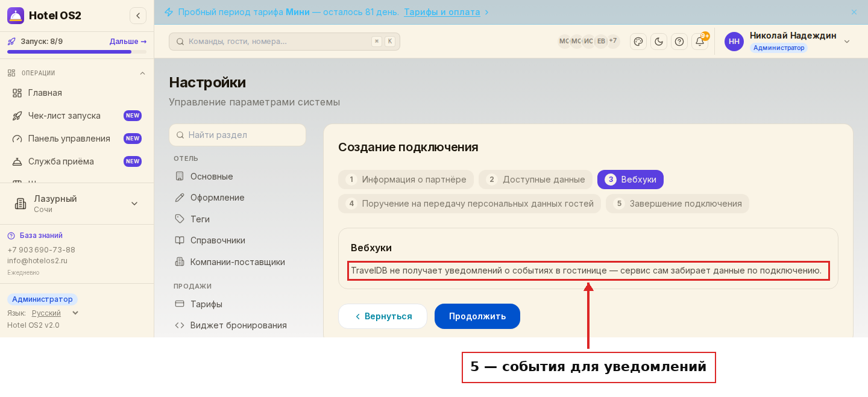868x397 pixels.
Task: Go to step 1 Информация о партнёре
Action: click(406, 180)
